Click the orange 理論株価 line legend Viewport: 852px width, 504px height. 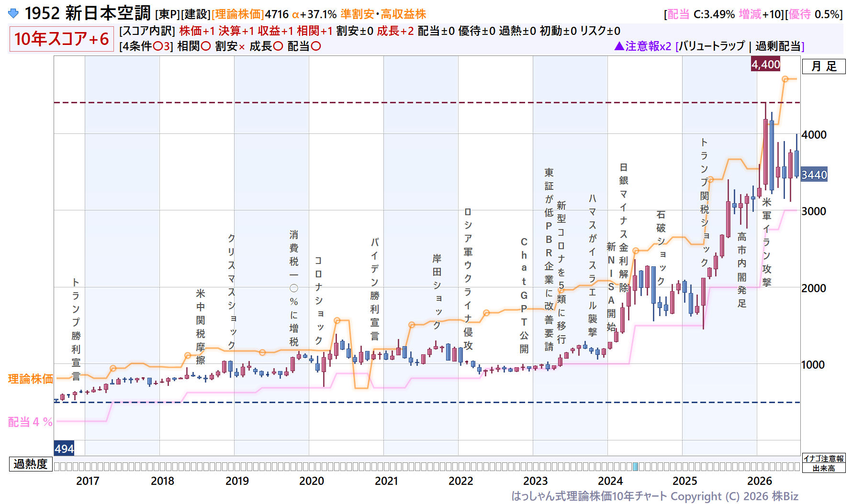pyautogui.click(x=31, y=379)
